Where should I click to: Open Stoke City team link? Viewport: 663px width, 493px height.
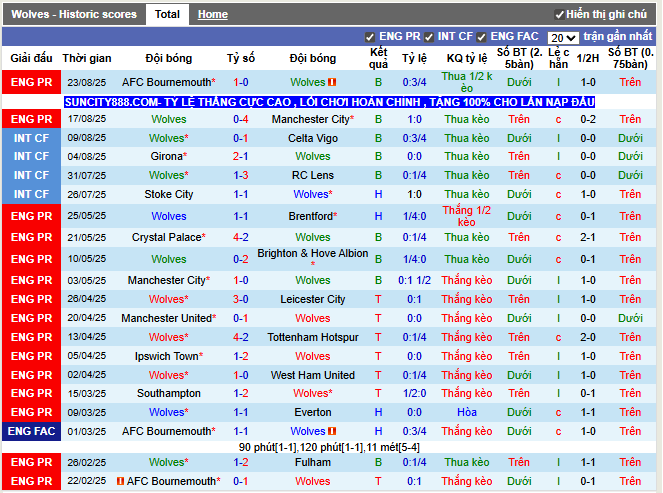[169, 194]
